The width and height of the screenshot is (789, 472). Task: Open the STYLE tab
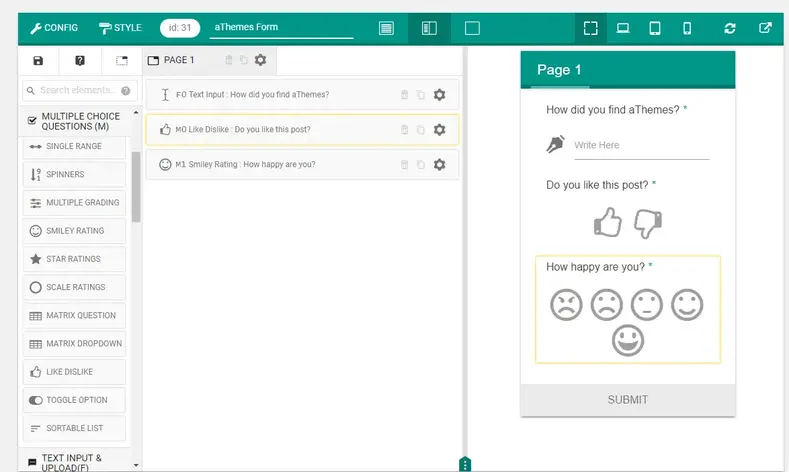point(120,28)
